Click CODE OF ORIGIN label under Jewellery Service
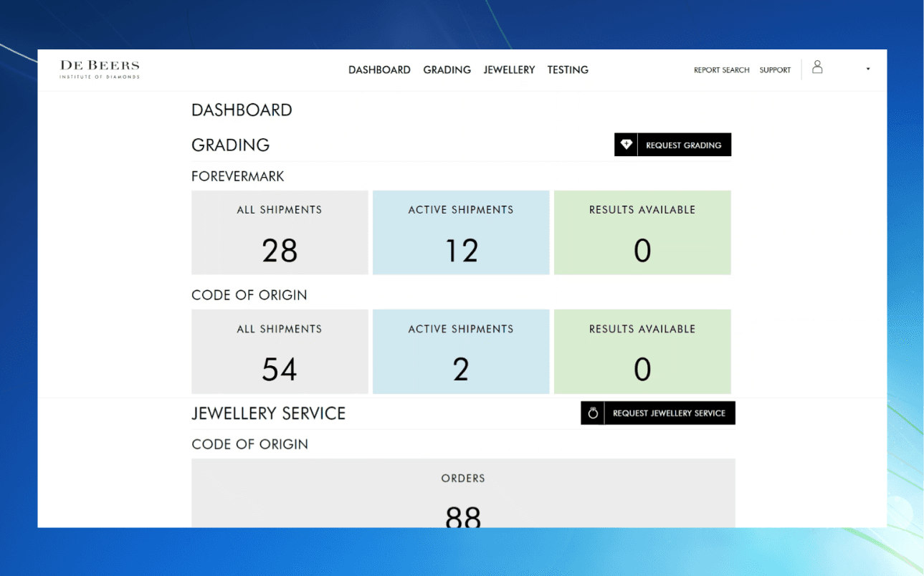This screenshot has height=576, width=924. click(250, 444)
